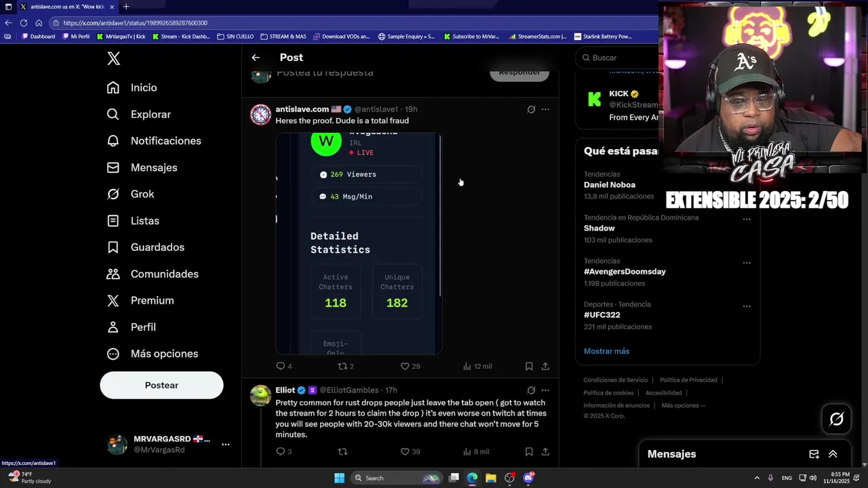868x488 pixels.
Task: Click the Postear button
Action: point(161,385)
